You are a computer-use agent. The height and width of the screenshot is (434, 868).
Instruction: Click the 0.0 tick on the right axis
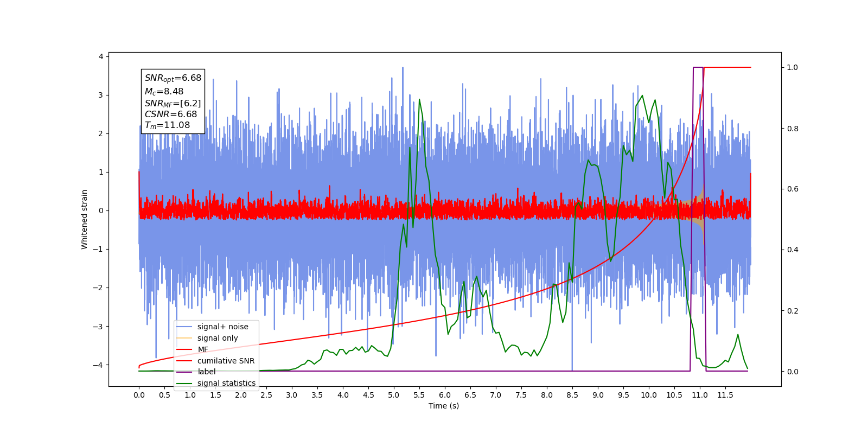pyautogui.click(x=793, y=372)
